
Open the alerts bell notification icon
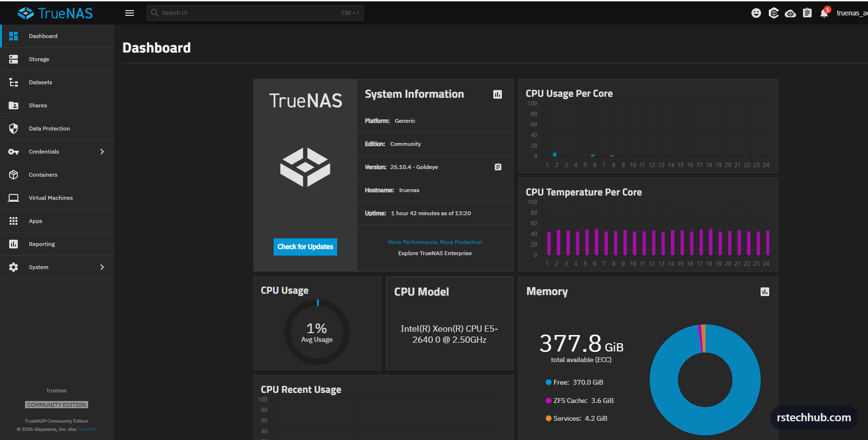pyautogui.click(x=824, y=13)
